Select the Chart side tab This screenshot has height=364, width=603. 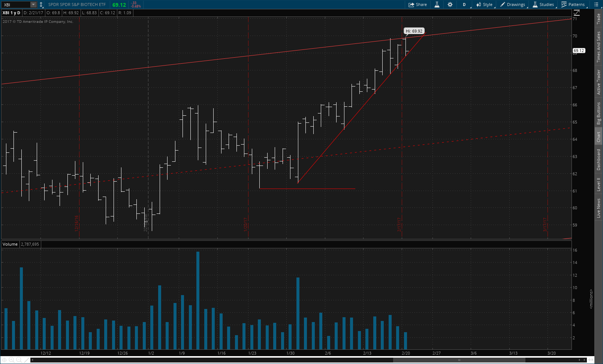click(x=599, y=137)
